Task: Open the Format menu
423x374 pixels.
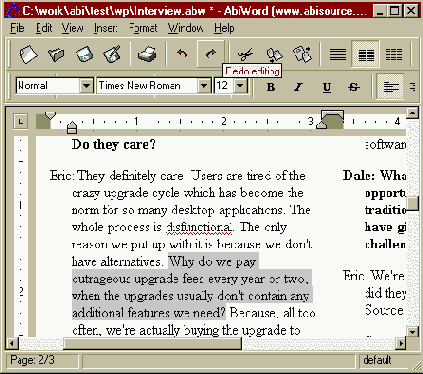Action: 143,28
